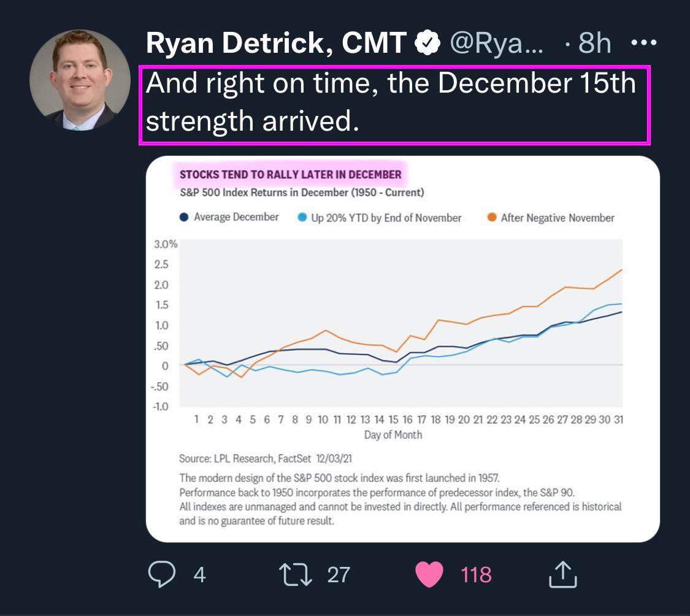Viewport: 690px width, 616px height.
Task: Click the reply speech bubble icon
Action: 162,574
